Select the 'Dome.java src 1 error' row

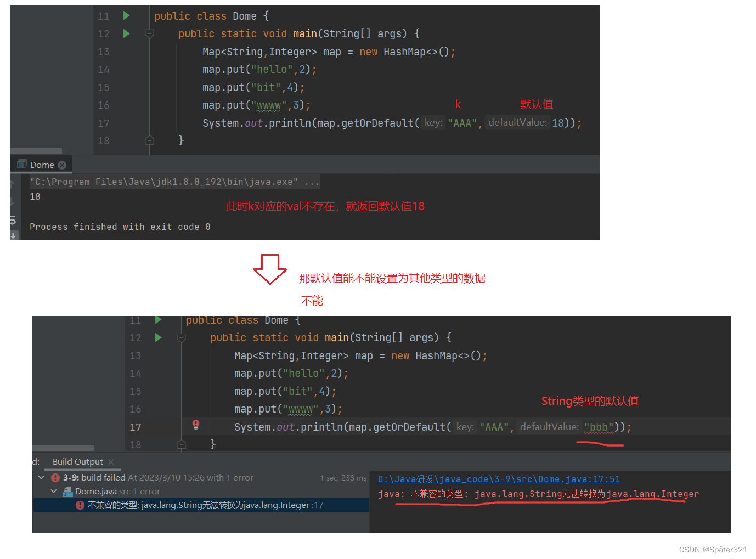click(201, 492)
